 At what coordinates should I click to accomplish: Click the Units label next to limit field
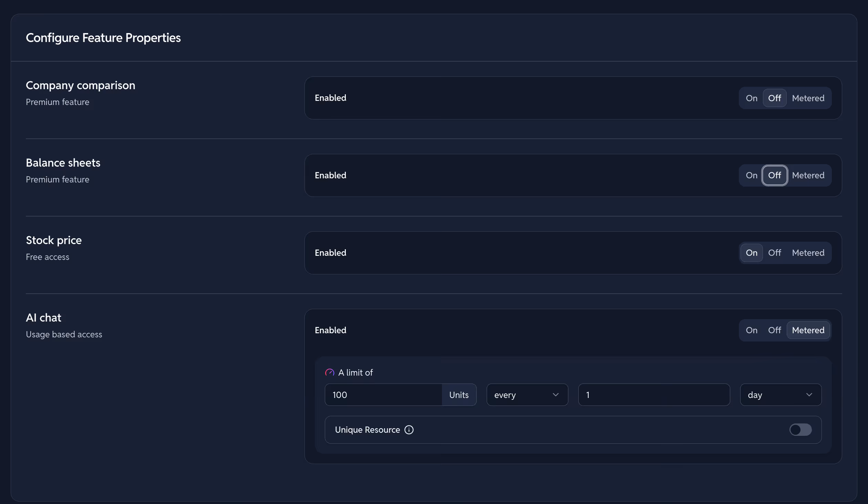(x=459, y=395)
